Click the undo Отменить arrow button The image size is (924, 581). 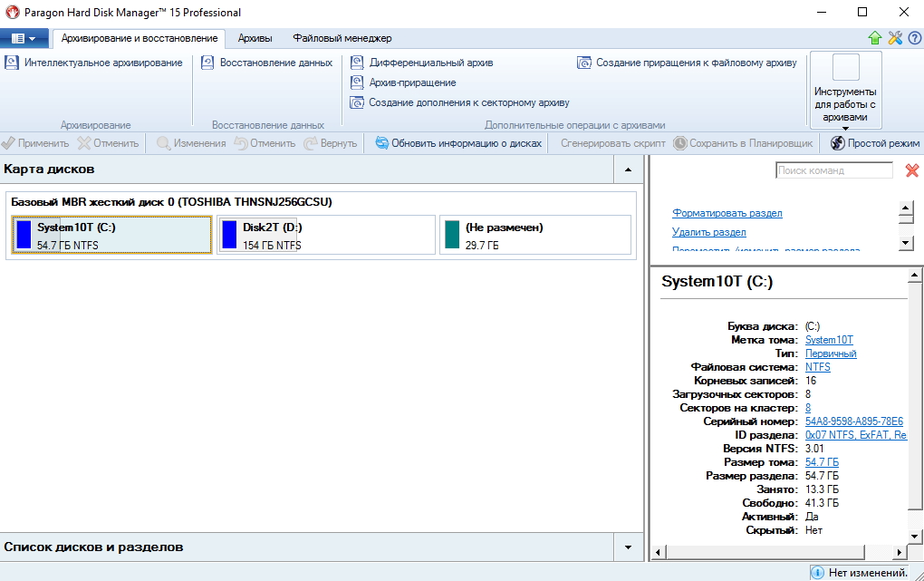(265, 143)
